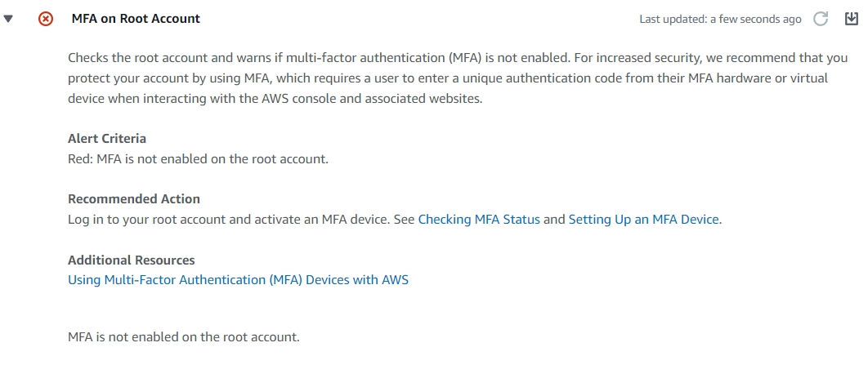Open Using Multi-Factor Authentication Devices with AWS link

click(238, 280)
